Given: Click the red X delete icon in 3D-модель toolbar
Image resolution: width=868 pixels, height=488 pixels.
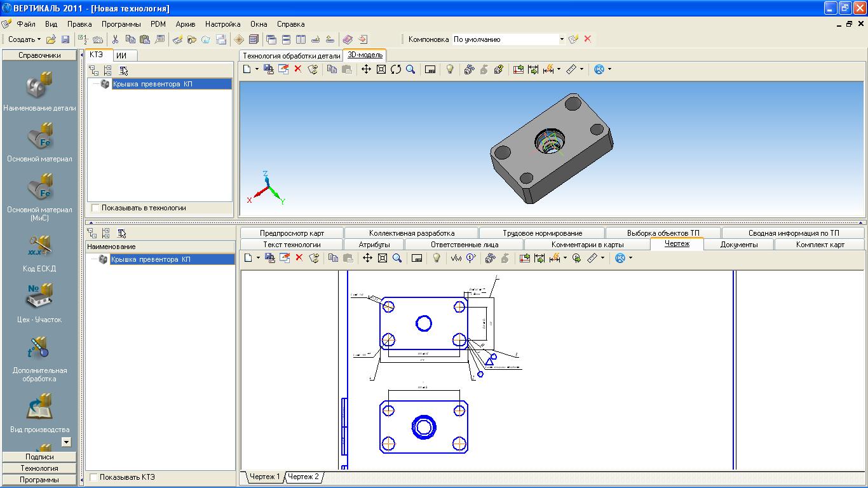Looking at the screenshot, I should pos(297,69).
